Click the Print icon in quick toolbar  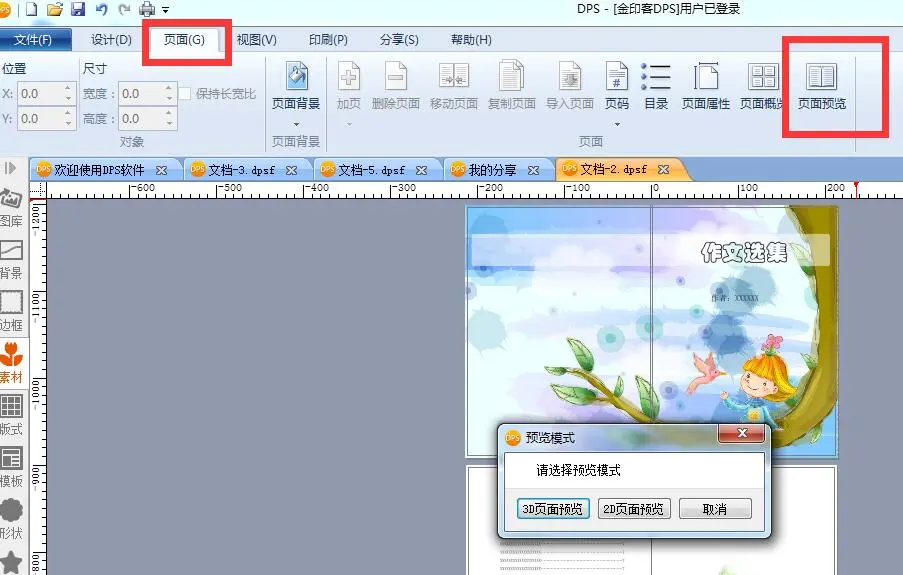coord(147,9)
